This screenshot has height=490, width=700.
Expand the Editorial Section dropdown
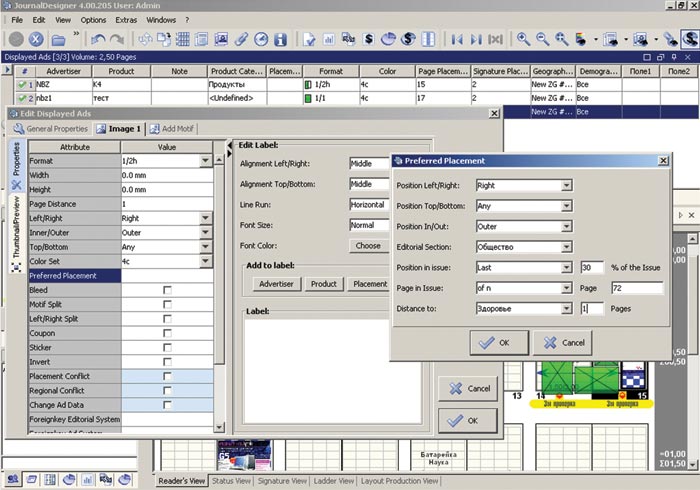click(566, 247)
